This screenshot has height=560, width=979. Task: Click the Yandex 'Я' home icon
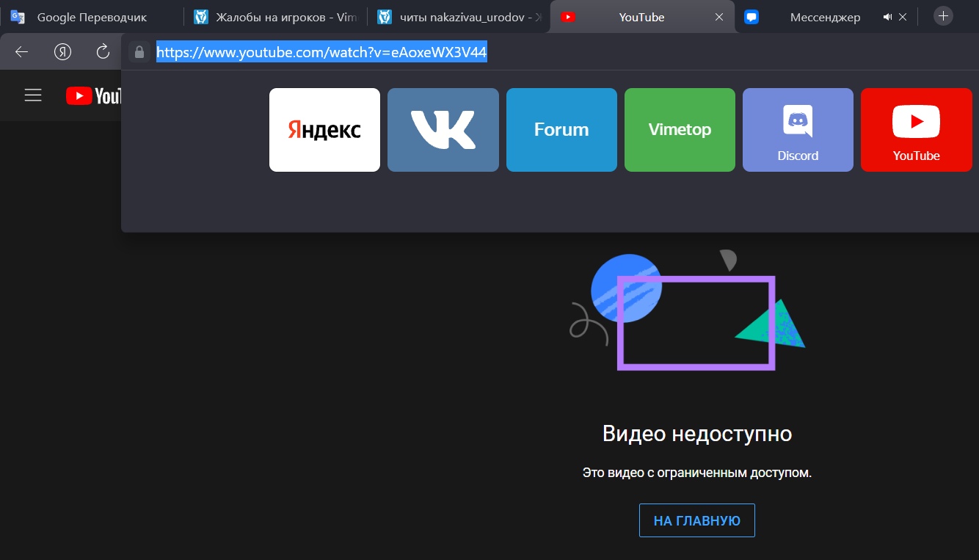62,51
